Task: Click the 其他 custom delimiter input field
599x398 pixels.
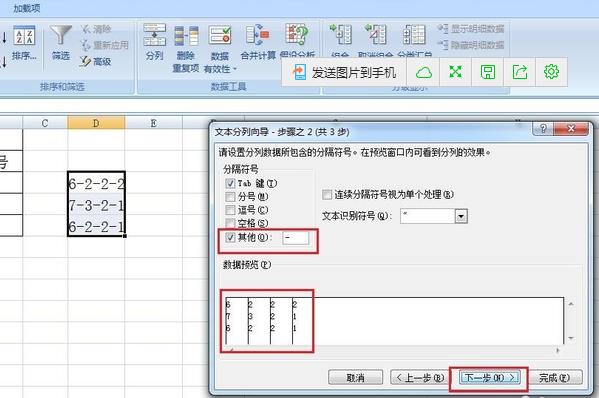Action: coord(296,238)
